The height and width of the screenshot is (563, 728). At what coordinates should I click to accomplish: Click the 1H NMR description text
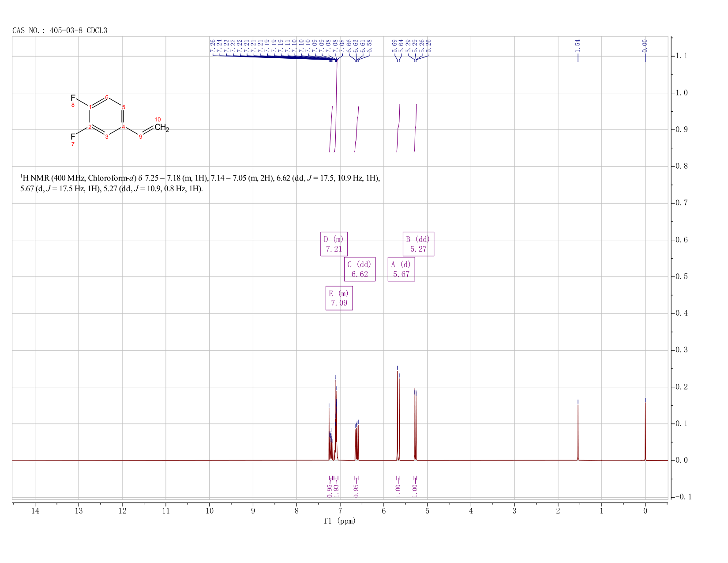200,183
